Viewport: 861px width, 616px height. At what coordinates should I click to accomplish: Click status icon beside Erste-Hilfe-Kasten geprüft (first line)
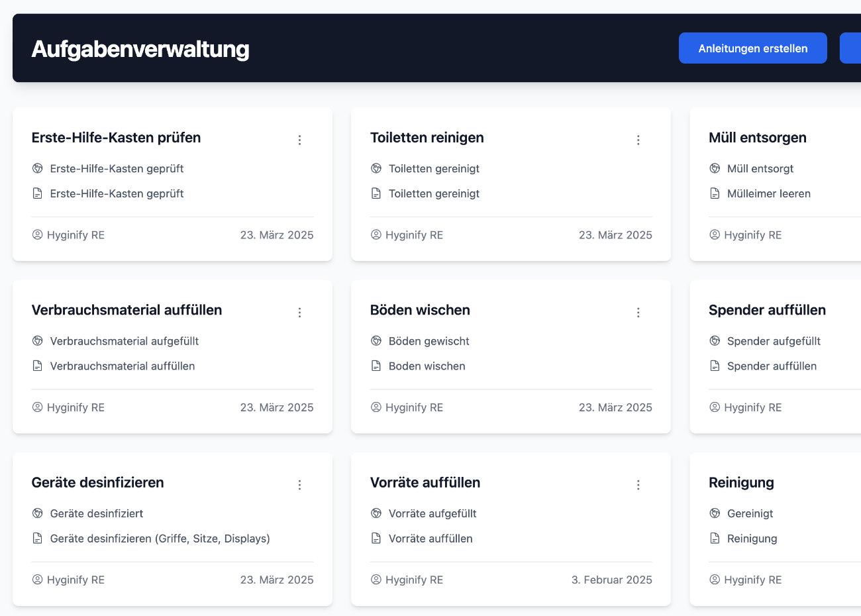coord(38,168)
